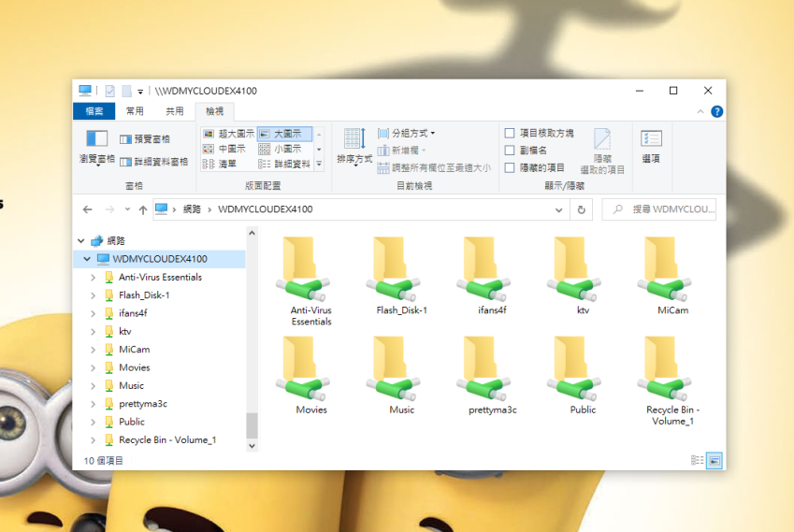Screen dimensions: 794x532
Task: Expand ifans4f in the tree
Action: click(x=93, y=314)
